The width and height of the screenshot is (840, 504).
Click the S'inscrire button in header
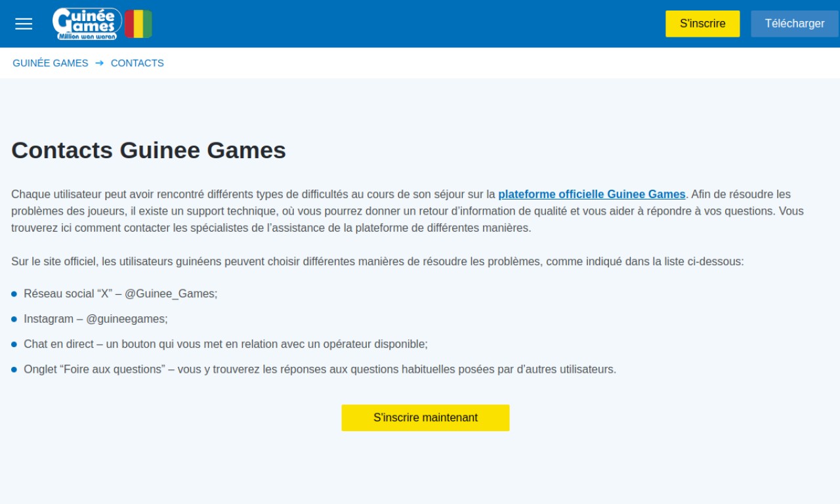click(702, 24)
